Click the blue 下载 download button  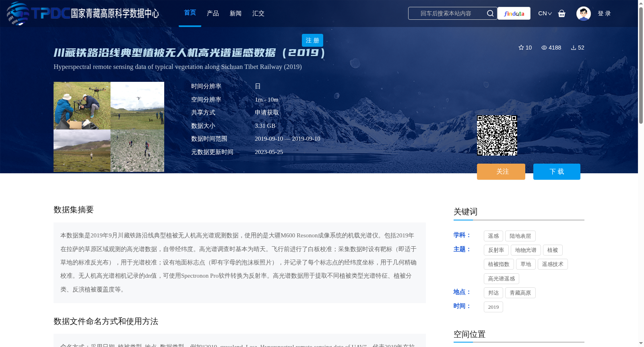(x=557, y=172)
